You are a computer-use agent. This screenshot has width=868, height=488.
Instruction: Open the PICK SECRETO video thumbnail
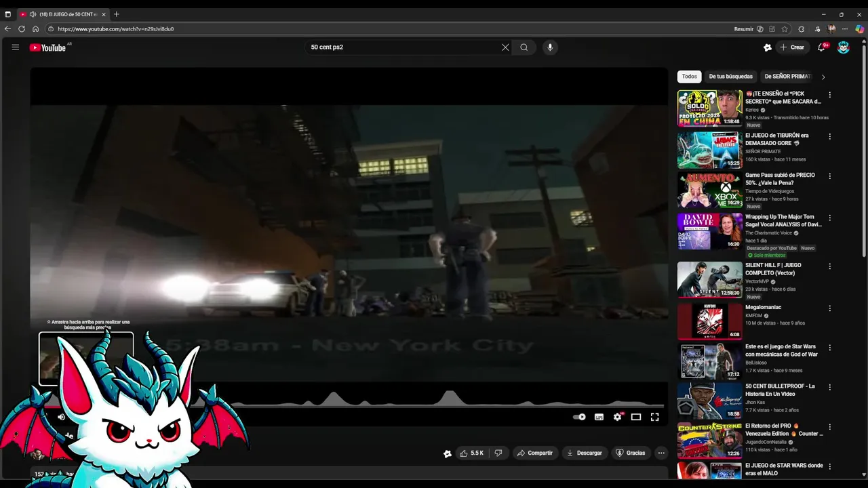coord(710,108)
